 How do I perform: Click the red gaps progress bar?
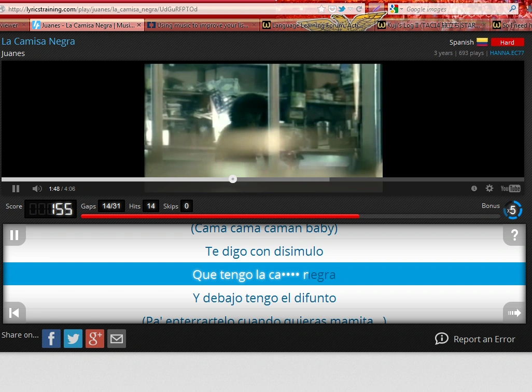(220, 216)
